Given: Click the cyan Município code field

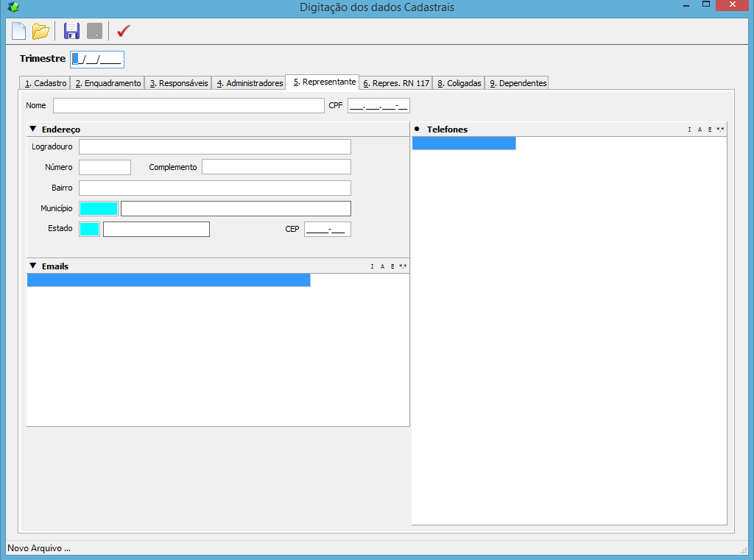Looking at the screenshot, I should (x=99, y=208).
